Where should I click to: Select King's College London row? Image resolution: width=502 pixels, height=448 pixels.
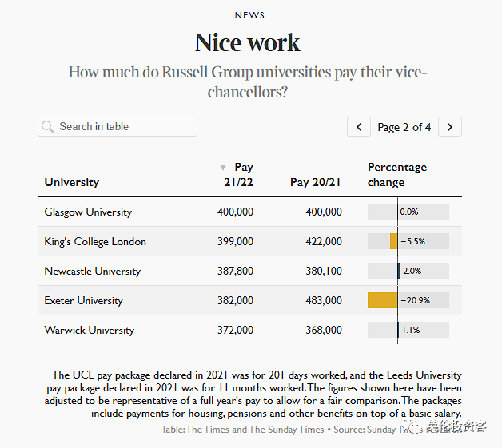pos(95,241)
